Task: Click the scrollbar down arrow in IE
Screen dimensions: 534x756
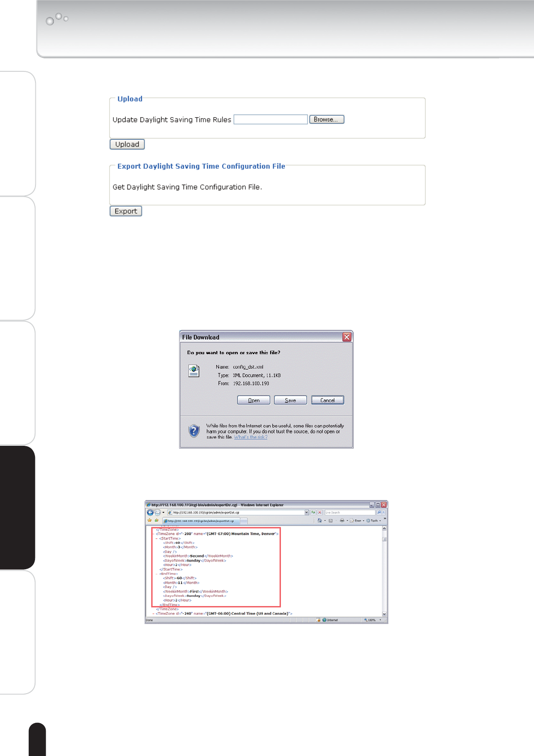Action: click(x=385, y=614)
